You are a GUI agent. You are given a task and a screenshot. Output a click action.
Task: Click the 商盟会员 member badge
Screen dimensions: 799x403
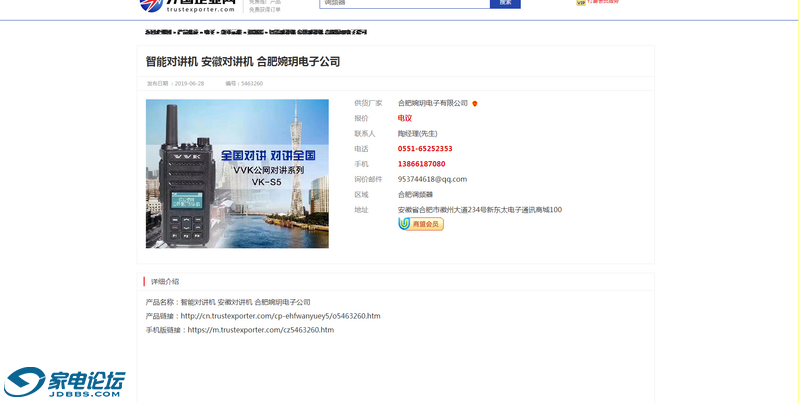[x=421, y=224]
